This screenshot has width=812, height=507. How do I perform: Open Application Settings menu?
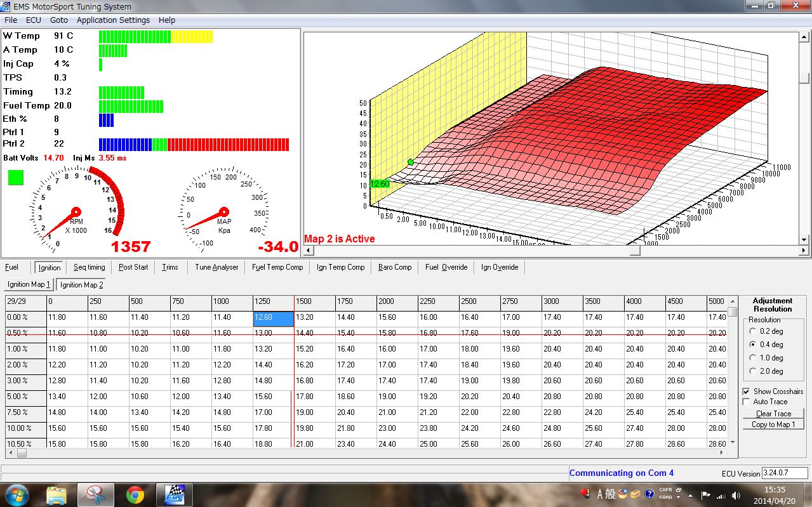tap(113, 20)
